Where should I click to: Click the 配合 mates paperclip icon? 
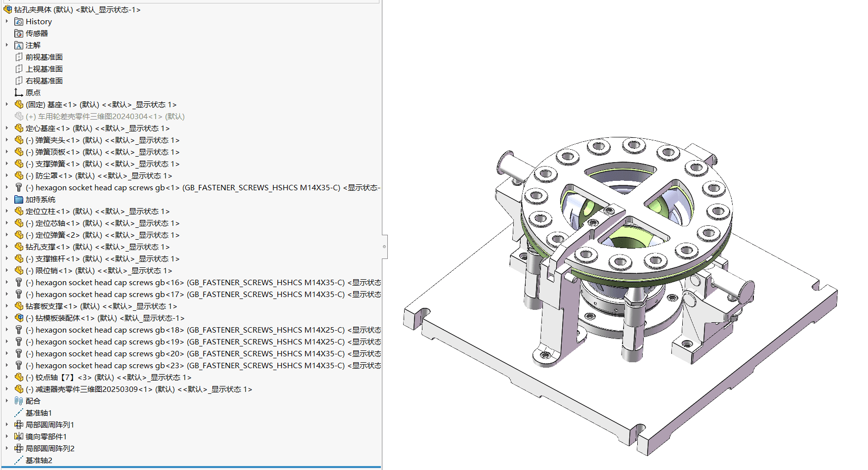19,401
